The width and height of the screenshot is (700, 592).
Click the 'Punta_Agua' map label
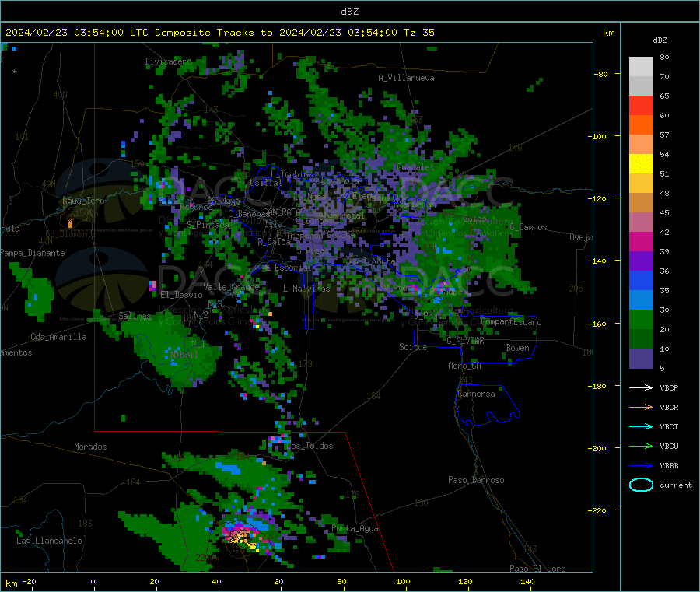pos(355,528)
